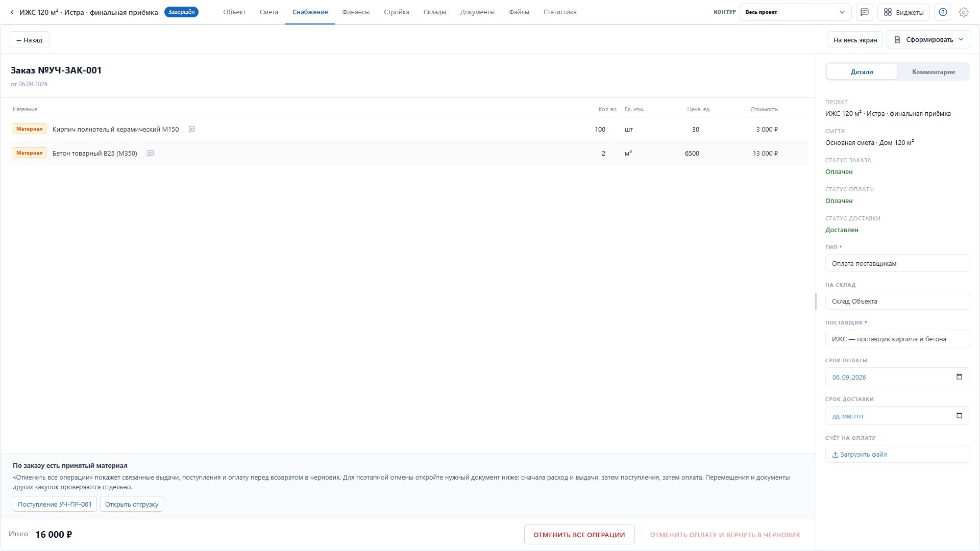Expand the Сформировать dropdown
Screen dimensions: 980x551
tap(928, 40)
